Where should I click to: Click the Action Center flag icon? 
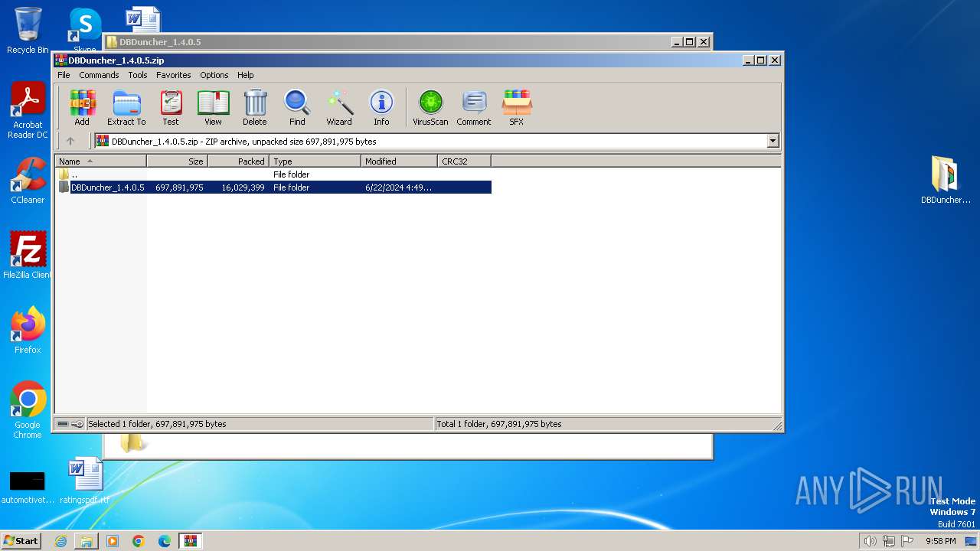[x=907, y=541]
